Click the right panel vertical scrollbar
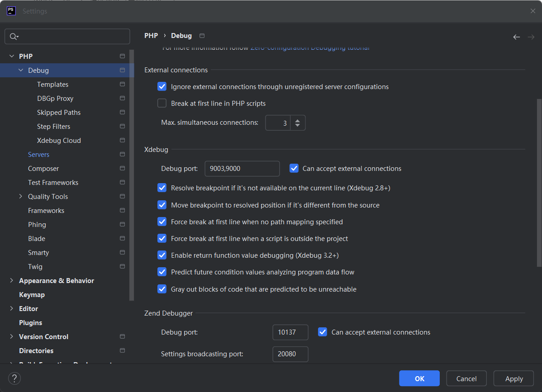 point(539,183)
